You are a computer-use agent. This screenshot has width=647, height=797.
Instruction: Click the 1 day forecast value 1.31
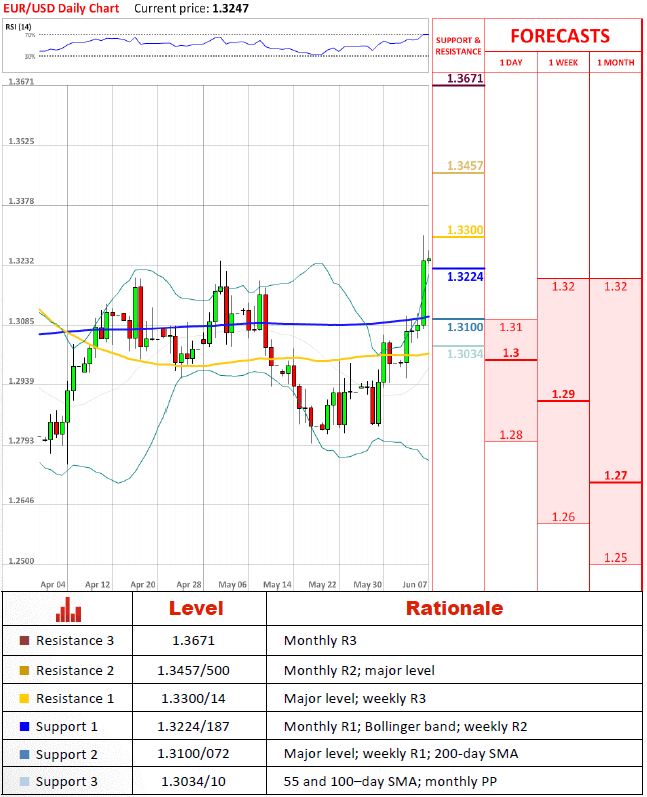click(x=511, y=327)
